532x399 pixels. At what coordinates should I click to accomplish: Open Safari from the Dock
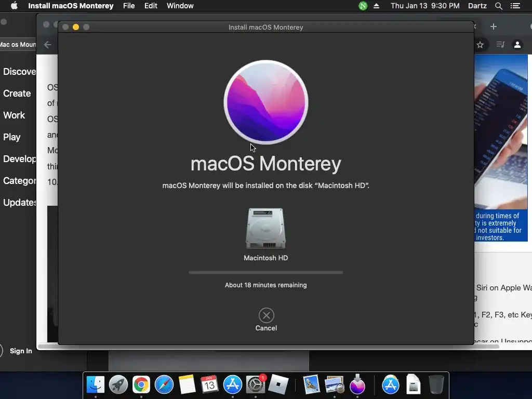164,384
